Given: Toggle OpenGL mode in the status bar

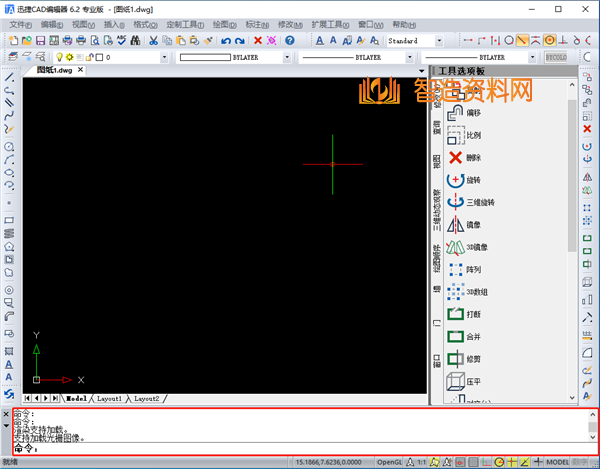Looking at the screenshot, I should (391, 463).
